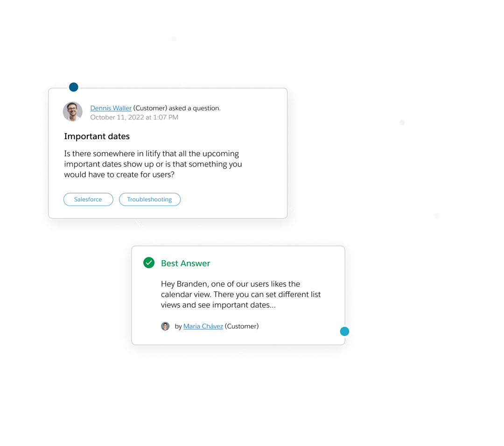Click the question timestamp October 11, 2022
Screen dimensions: 504x446
point(134,117)
